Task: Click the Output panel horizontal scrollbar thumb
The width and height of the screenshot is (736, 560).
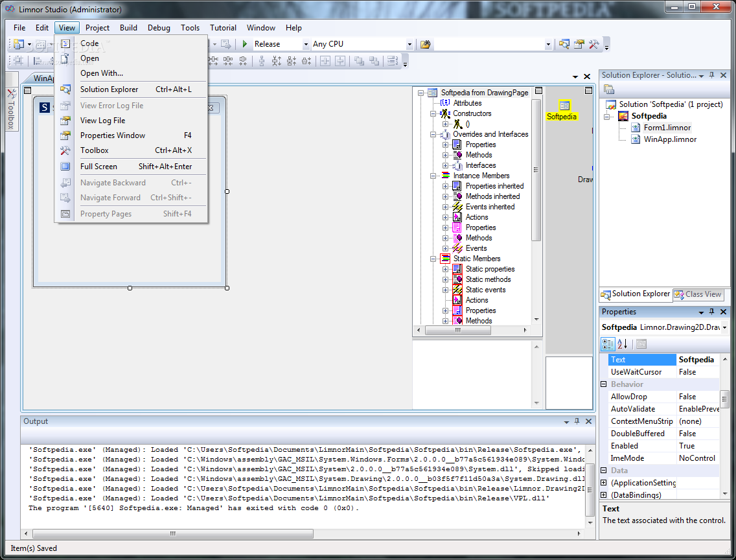Action: pyautogui.click(x=173, y=533)
